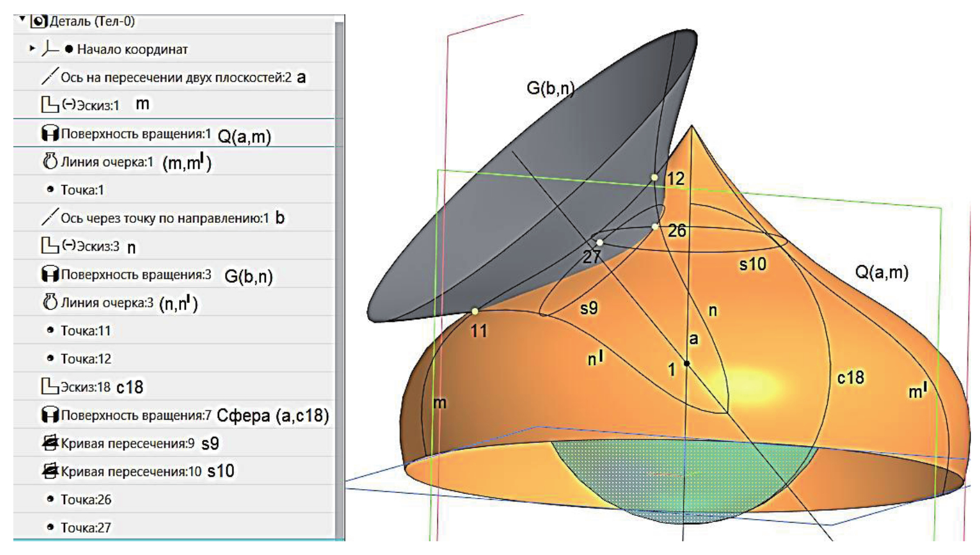The width and height of the screenshot is (980, 555).
Task: Click the model tree vertical scrollbar
Action: click(x=339, y=279)
